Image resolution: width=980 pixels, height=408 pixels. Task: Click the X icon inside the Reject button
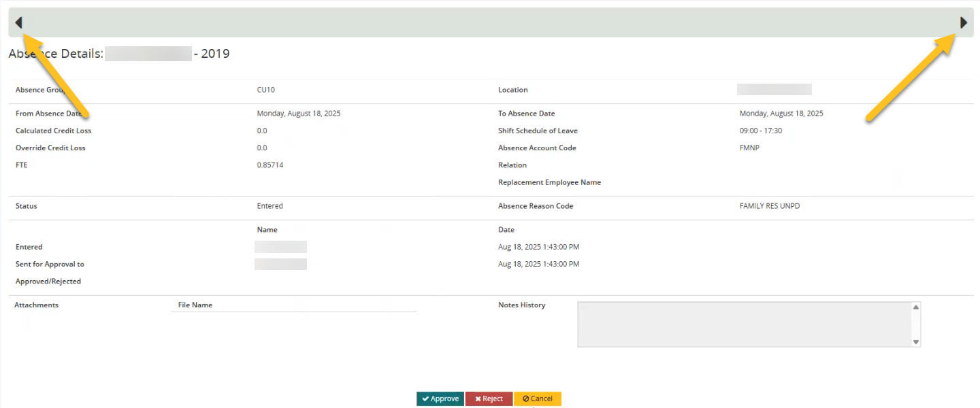pos(477,398)
